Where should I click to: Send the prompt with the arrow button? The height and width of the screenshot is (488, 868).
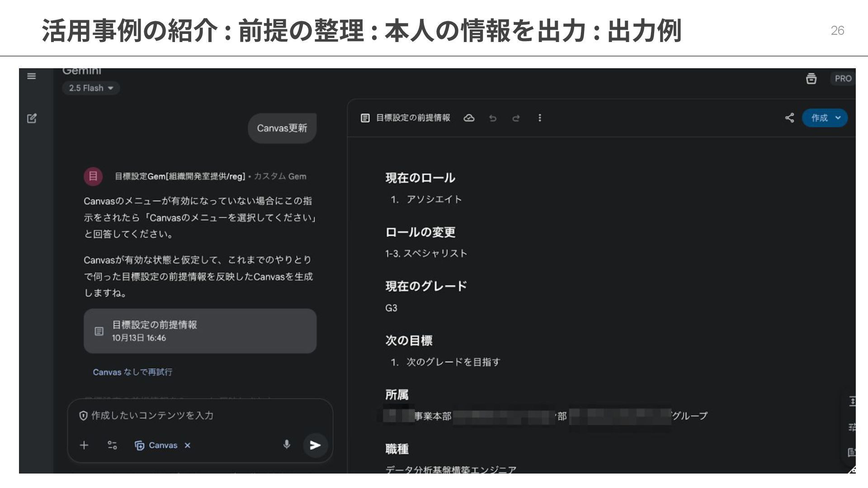click(x=315, y=445)
